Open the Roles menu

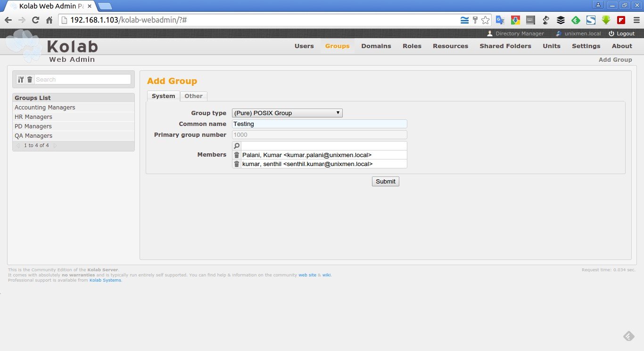(412, 46)
